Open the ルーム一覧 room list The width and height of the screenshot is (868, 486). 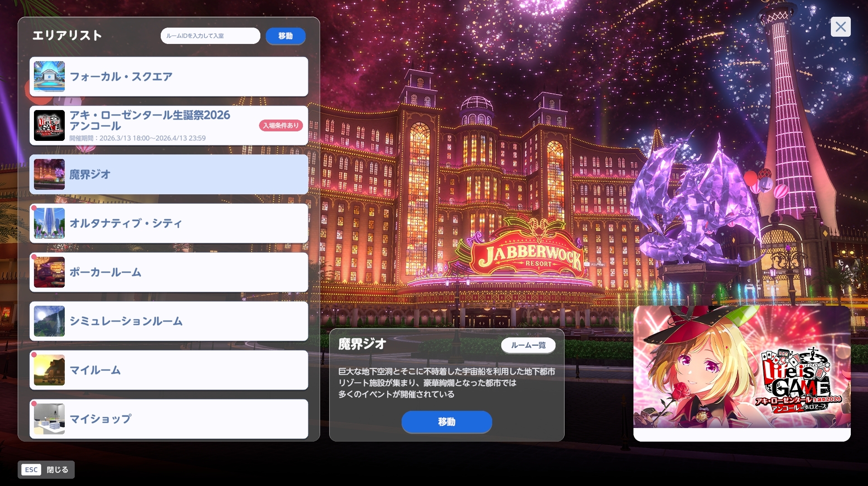point(528,345)
